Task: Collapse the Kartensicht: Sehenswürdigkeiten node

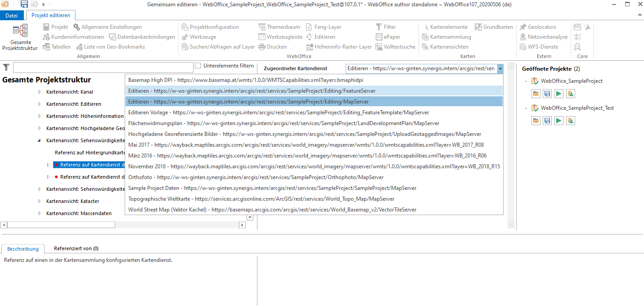Action: (38, 140)
